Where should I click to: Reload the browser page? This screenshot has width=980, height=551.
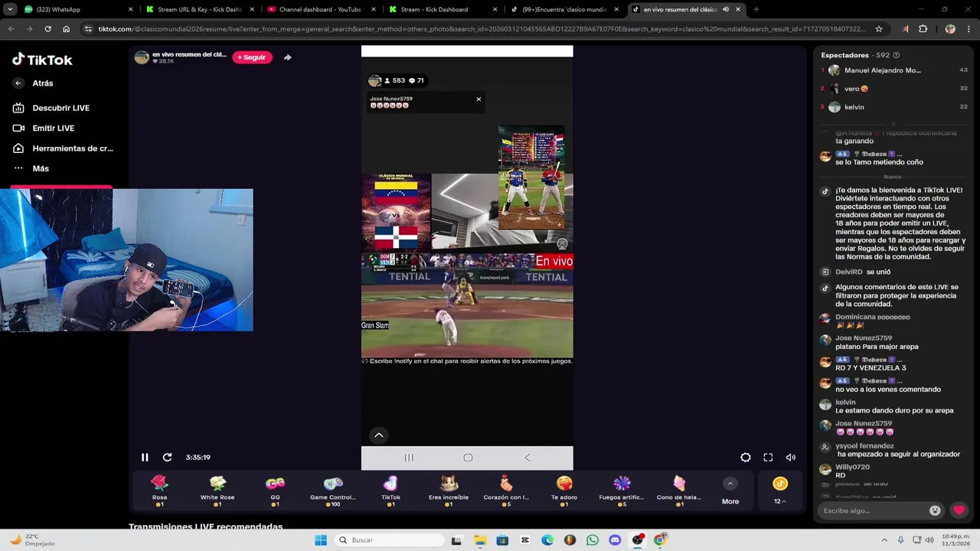pyautogui.click(x=47, y=29)
